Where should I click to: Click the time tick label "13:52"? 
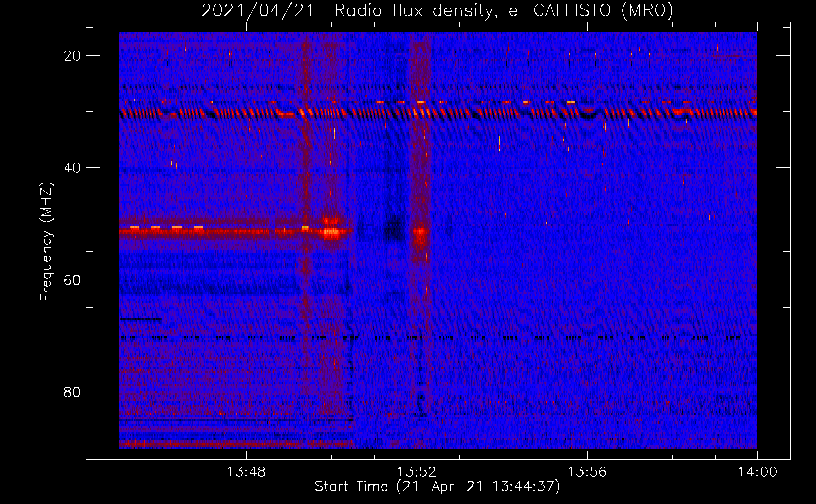(417, 472)
